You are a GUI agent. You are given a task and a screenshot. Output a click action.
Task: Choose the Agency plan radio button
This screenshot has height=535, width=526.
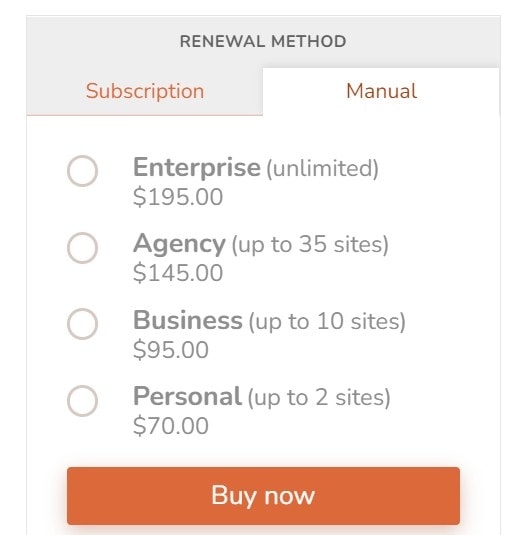coord(83,248)
